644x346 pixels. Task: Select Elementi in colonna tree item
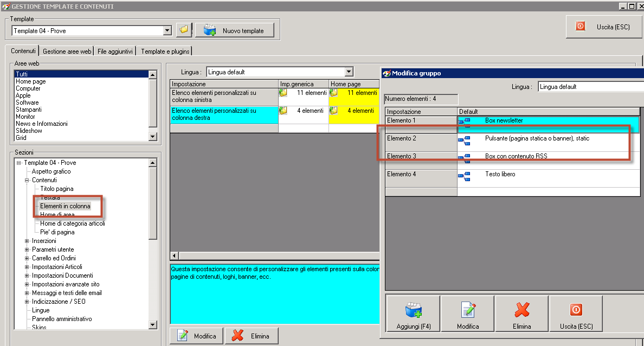65,206
